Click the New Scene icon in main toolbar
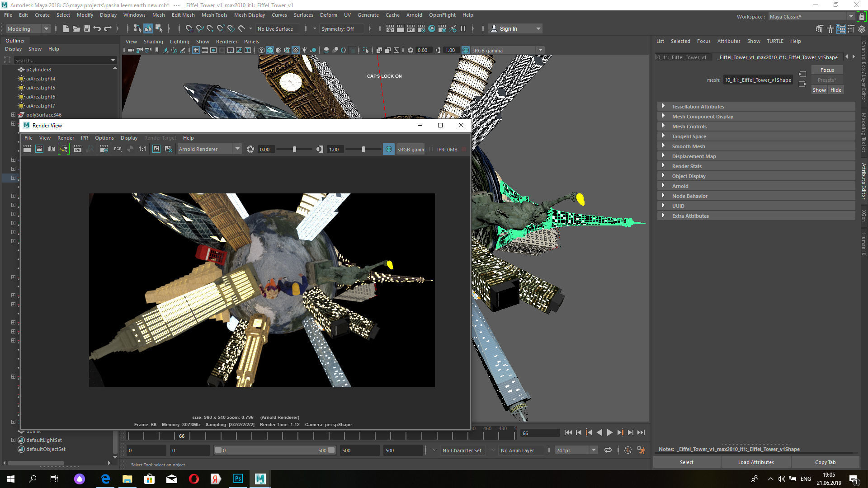The image size is (868, 488). tap(66, 28)
